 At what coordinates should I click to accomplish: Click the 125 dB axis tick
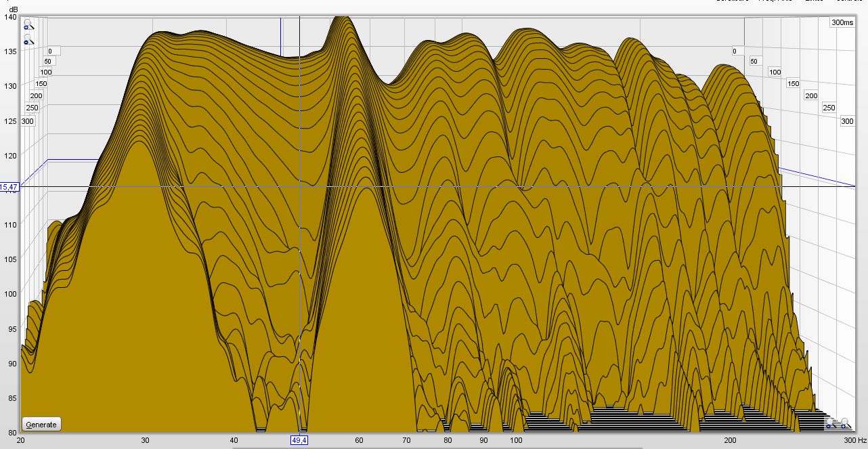click(12, 121)
